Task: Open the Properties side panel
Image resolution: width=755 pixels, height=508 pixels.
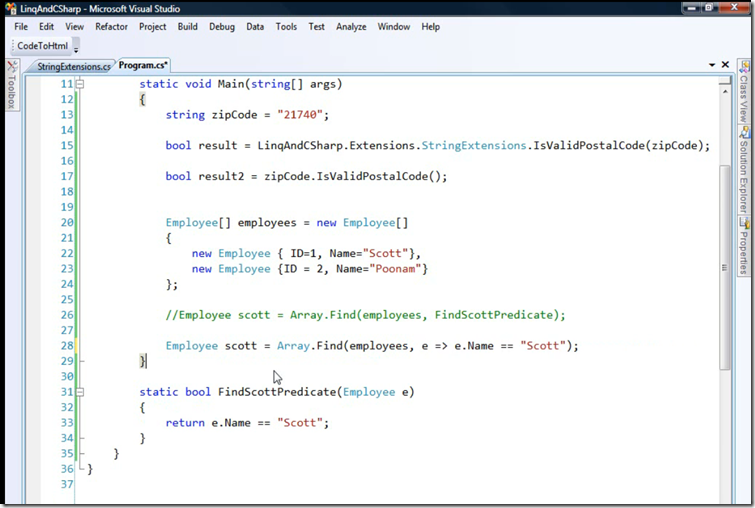Action: pyautogui.click(x=744, y=246)
